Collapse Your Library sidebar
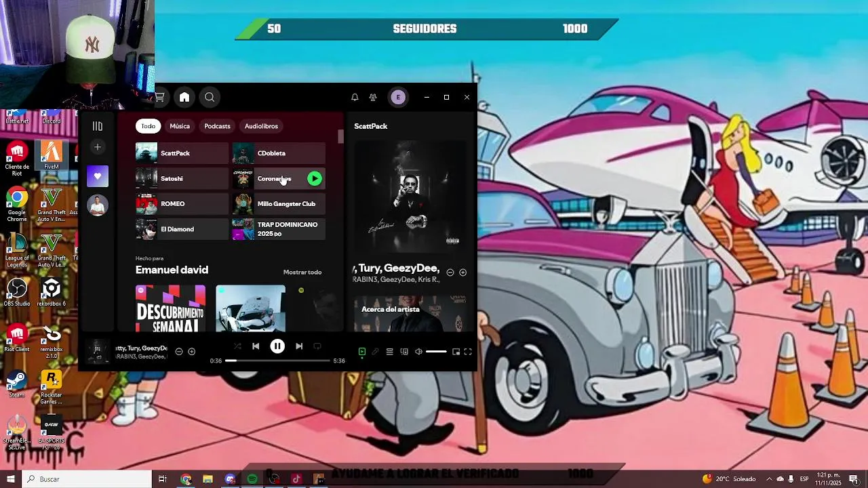This screenshot has height=488, width=868. pos(98,126)
